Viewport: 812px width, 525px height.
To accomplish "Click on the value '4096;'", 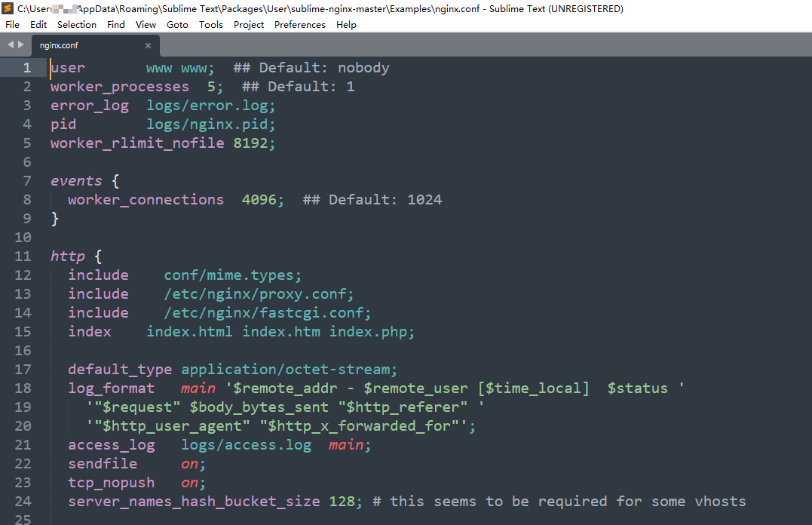I will pyautogui.click(x=263, y=200).
